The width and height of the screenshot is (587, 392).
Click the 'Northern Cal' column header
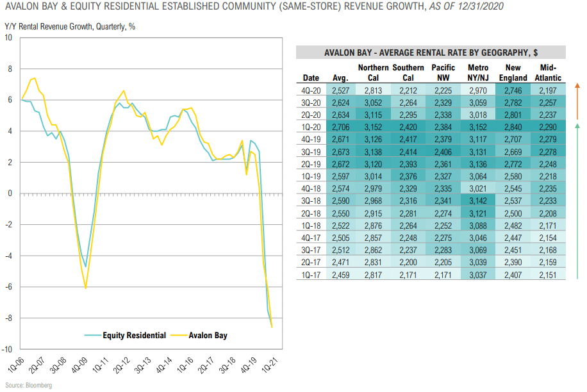373,72
